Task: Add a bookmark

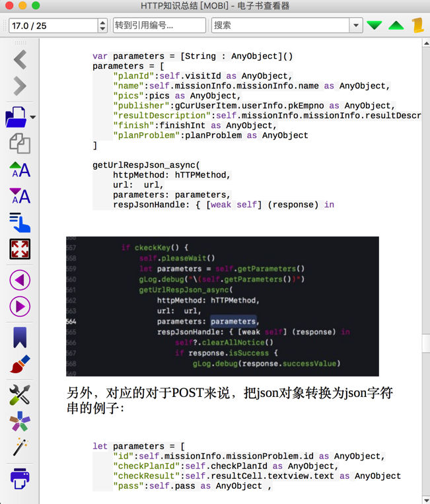Action: 20,338
